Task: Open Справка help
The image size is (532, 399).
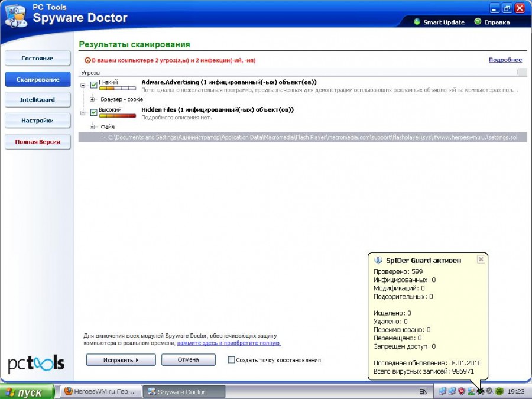Action: [x=492, y=22]
